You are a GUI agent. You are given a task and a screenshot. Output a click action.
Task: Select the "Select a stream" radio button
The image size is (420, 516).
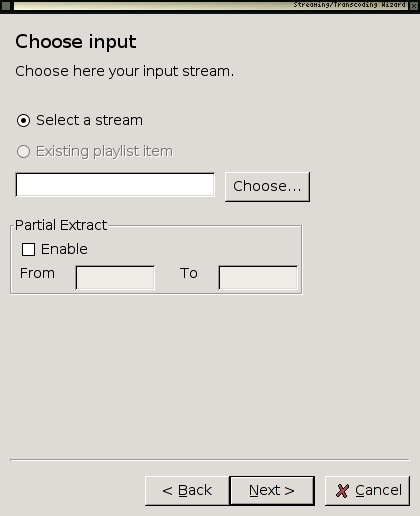coord(23,120)
